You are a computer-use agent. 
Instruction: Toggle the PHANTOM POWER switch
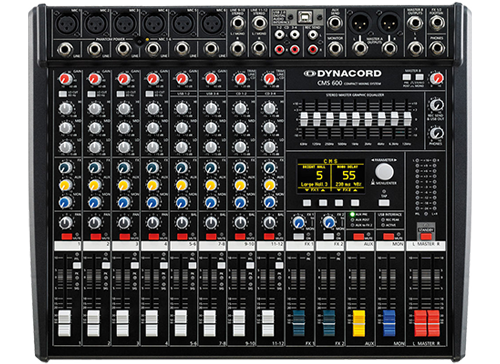(x=139, y=41)
